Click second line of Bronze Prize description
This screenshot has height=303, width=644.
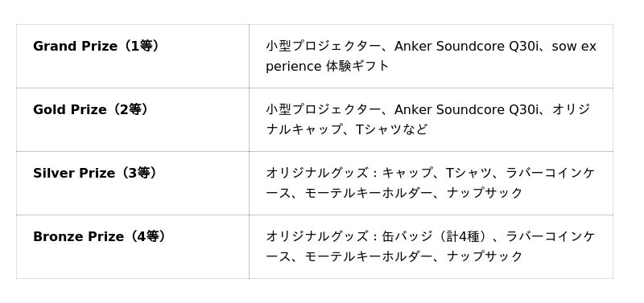(x=394, y=256)
